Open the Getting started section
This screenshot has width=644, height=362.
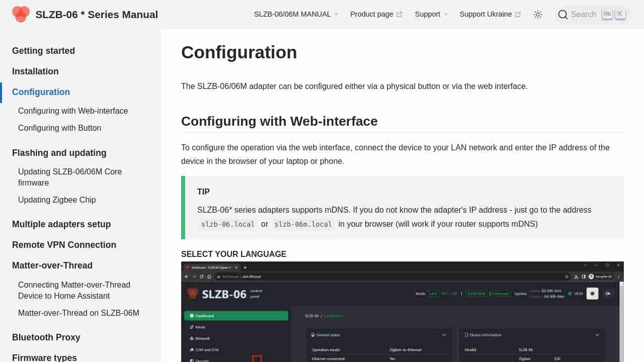coord(43,51)
